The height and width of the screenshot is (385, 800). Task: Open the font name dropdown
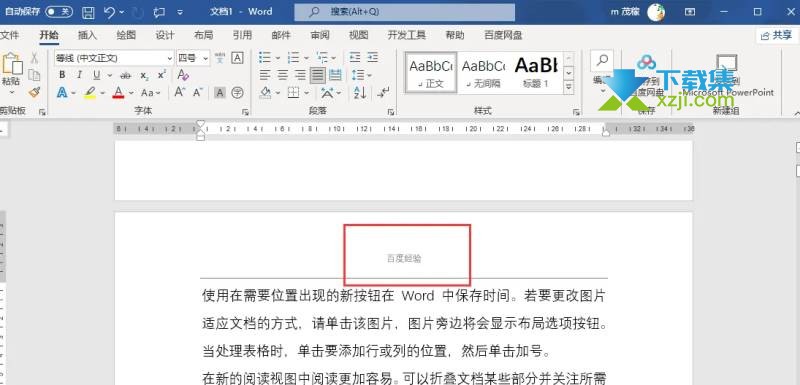(x=169, y=58)
